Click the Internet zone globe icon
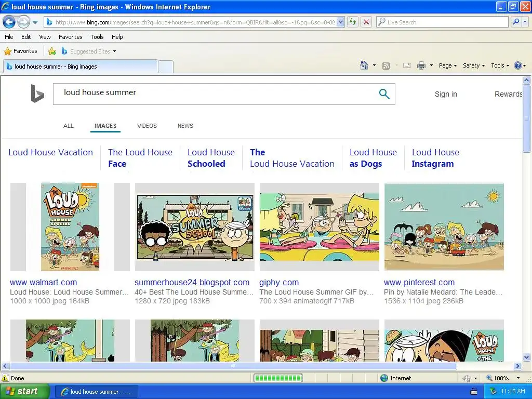The image size is (532, 399). (384, 378)
